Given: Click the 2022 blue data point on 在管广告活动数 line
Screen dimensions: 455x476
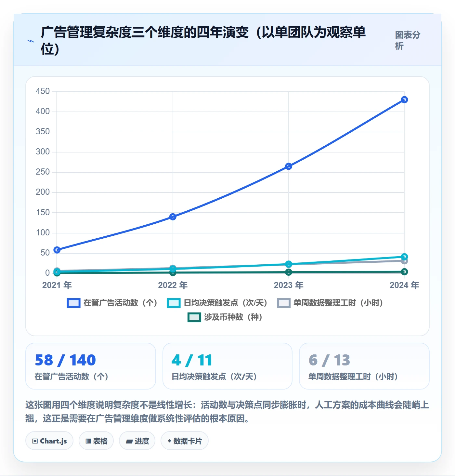Looking at the screenshot, I should [173, 217].
